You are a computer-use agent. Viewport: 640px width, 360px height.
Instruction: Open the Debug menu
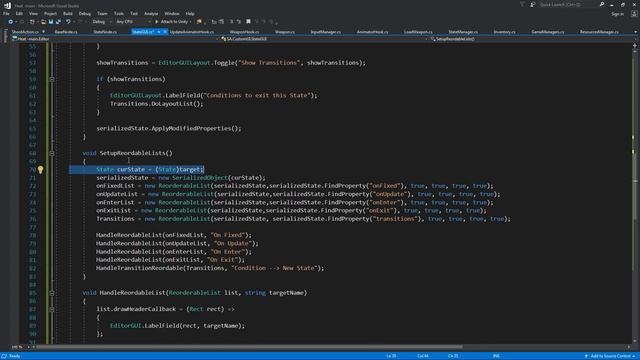coord(85,13)
